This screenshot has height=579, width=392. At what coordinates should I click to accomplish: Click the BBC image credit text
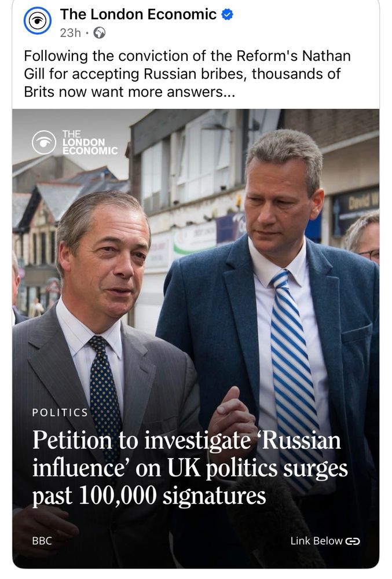(42, 541)
